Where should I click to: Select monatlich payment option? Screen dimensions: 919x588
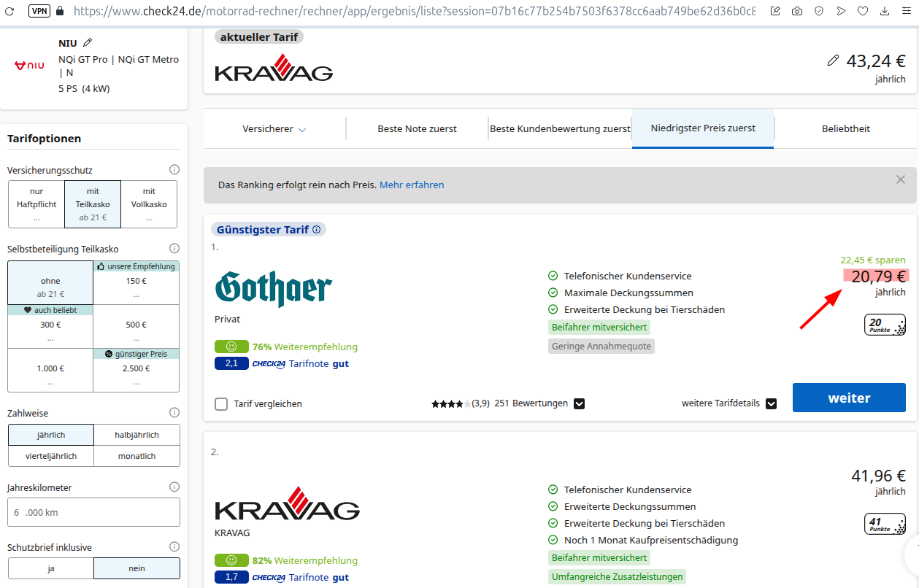click(136, 456)
